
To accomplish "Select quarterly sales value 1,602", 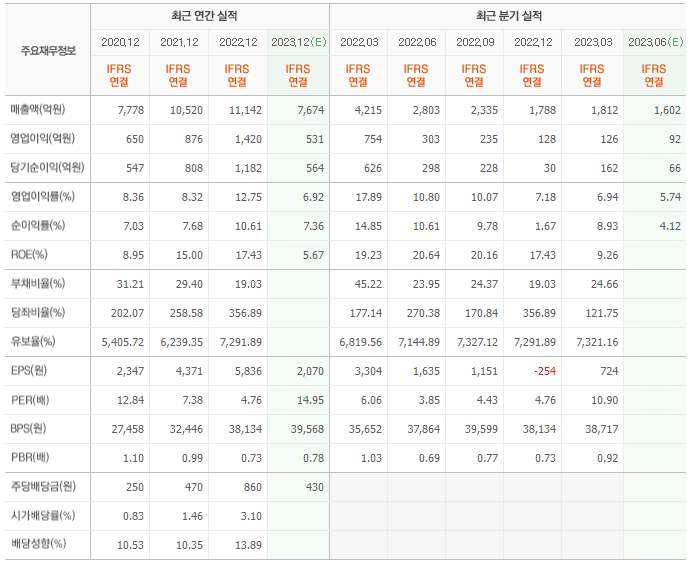I will 668,110.
